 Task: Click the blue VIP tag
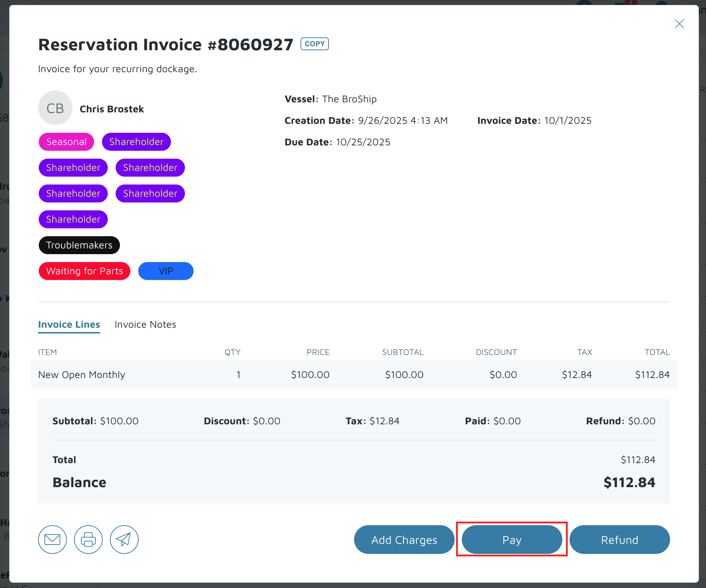[x=166, y=271]
